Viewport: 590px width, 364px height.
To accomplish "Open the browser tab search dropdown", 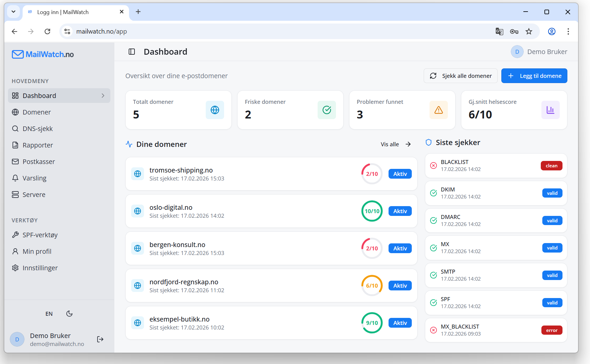I will click(13, 12).
